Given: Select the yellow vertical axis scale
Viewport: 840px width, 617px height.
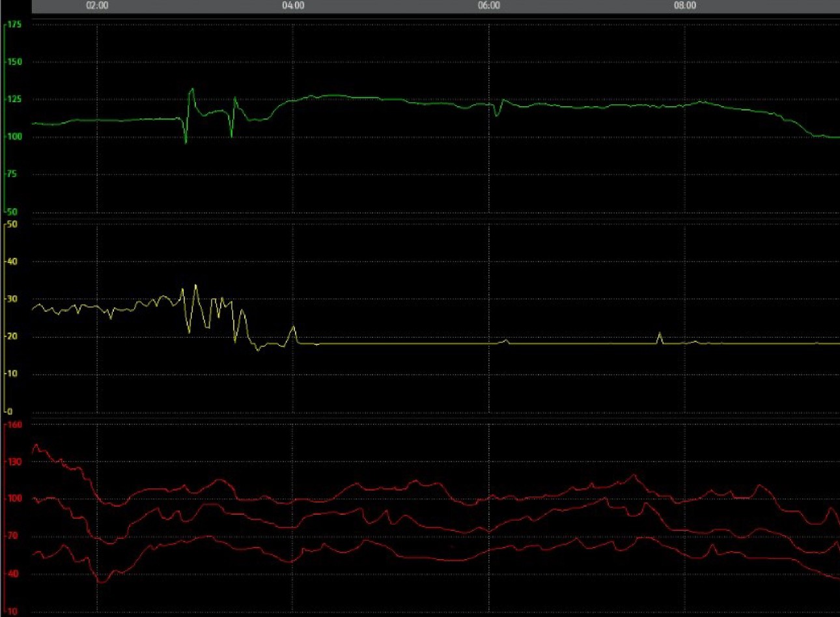Looking at the screenshot, I should point(5,319).
